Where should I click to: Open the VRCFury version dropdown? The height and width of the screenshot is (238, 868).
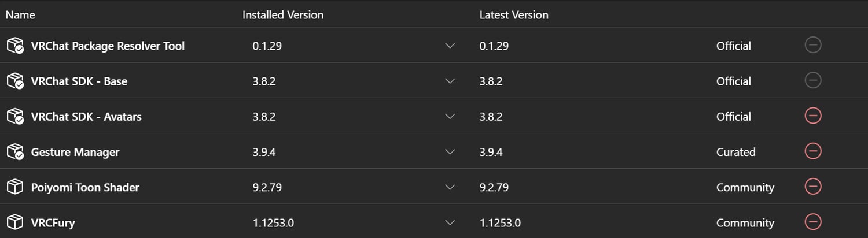point(450,223)
